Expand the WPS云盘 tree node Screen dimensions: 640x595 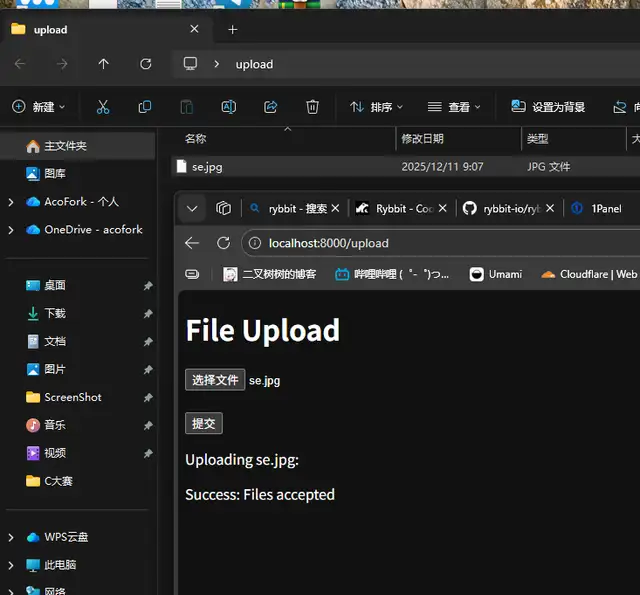point(11,537)
